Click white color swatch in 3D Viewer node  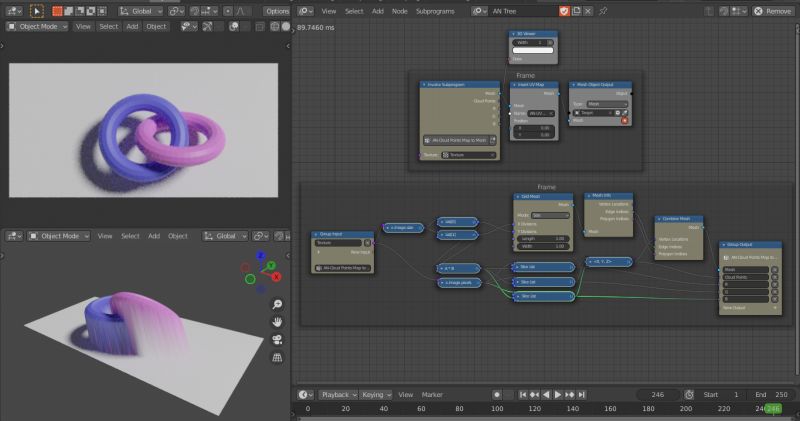tap(533, 50)
